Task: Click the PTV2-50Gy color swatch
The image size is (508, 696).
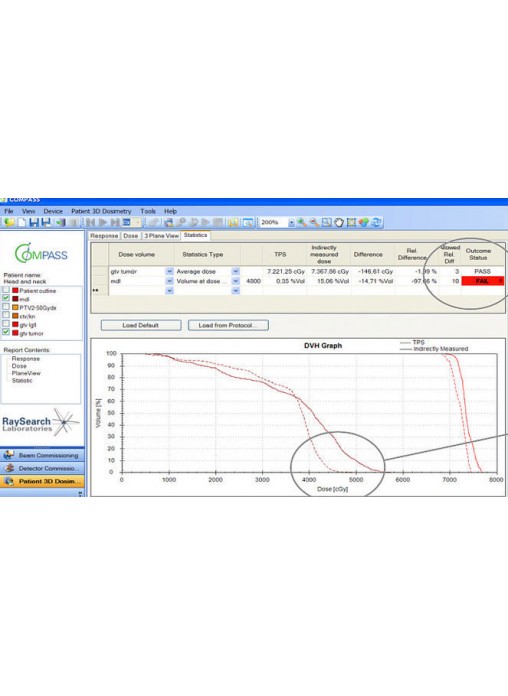Action: [15, 307]
